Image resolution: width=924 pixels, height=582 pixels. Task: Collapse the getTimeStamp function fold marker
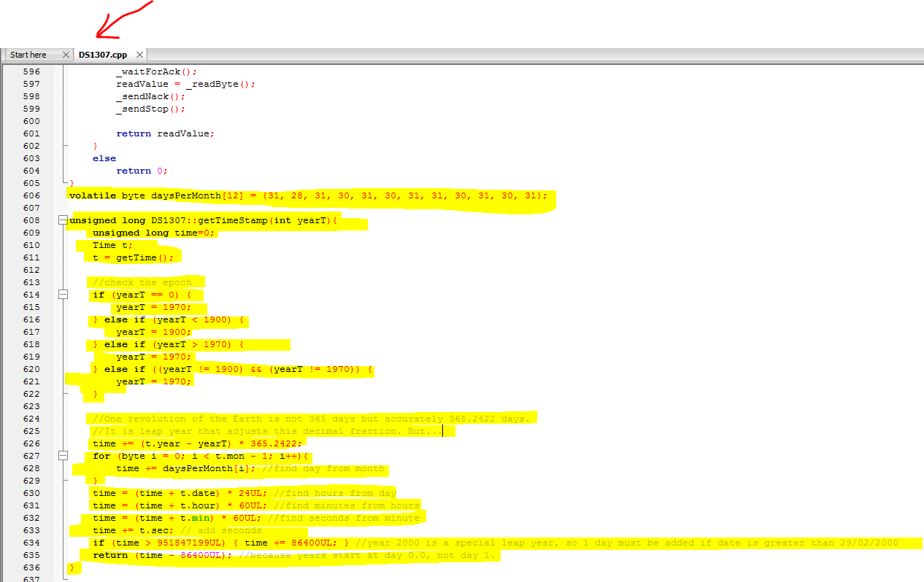(63, 220)
